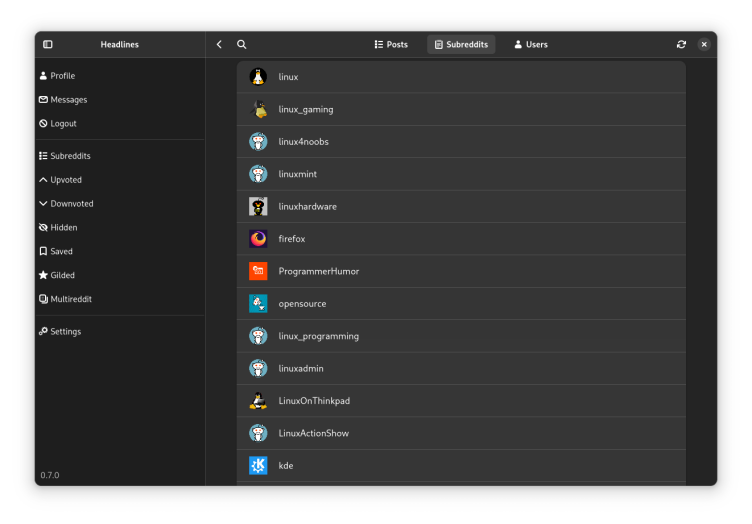Image resolution: width=752 pixels, height=524 pixels.
Task: Open Profile in the sidebar
Action: coord(62,76)
